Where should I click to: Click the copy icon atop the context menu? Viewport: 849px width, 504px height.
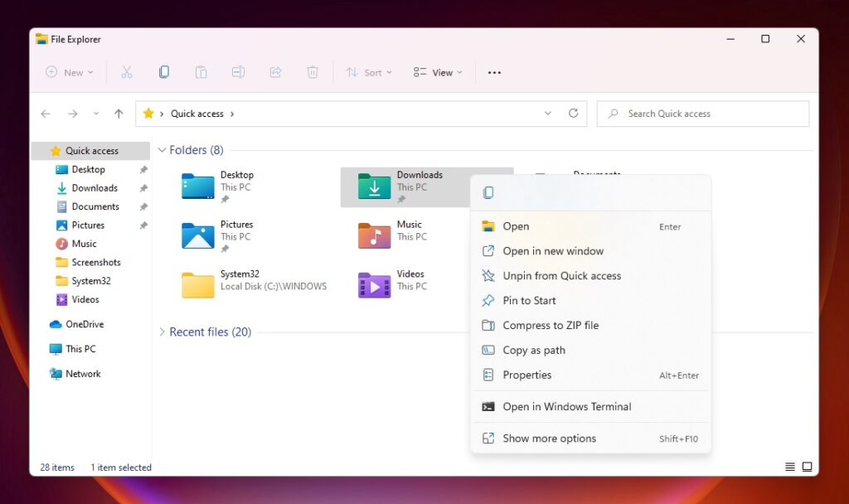(x=488, y=191)
